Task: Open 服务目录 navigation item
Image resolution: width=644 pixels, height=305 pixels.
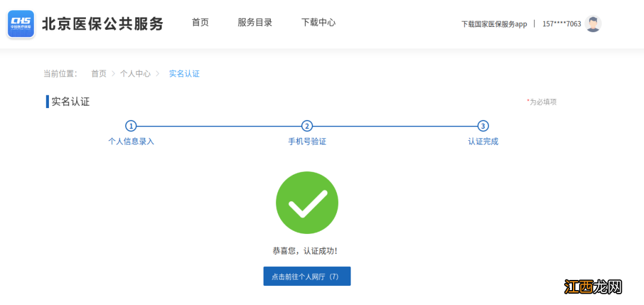Action: coord(255,23)
